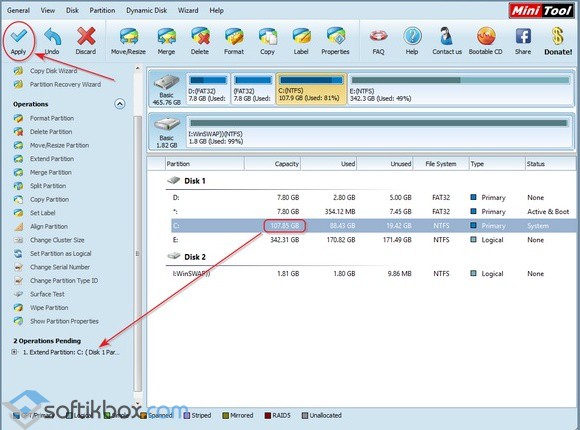Sort by the Capacity column header
Screen dimensions: 580x430
click(x=273, y=164)
